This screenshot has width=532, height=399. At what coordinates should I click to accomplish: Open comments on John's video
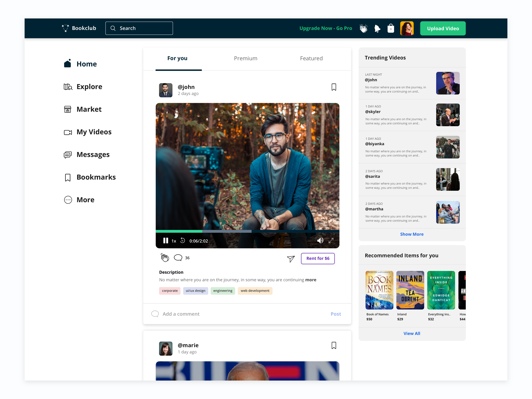[178, 258]
